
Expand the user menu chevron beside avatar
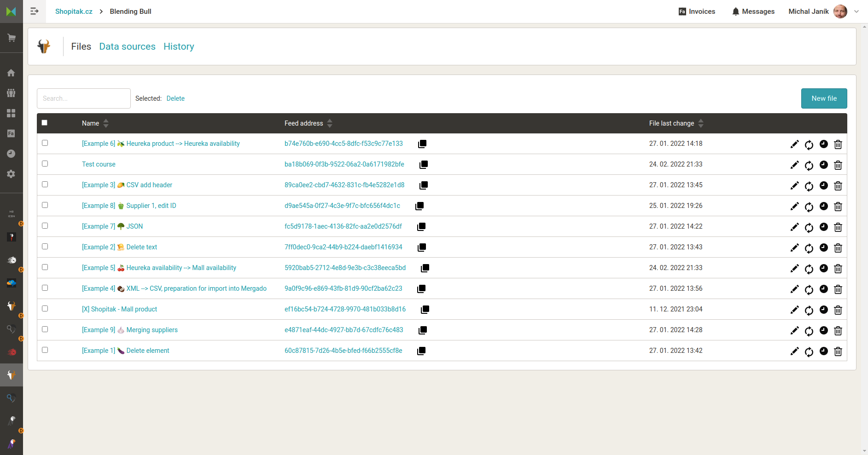click(x=856, y=12)
